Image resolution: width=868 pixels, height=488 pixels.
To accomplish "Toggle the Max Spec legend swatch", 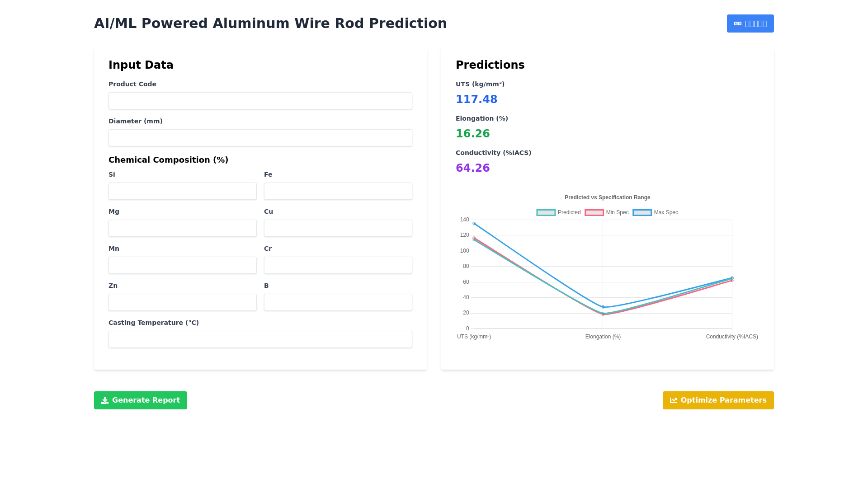I will click(642, 212).
